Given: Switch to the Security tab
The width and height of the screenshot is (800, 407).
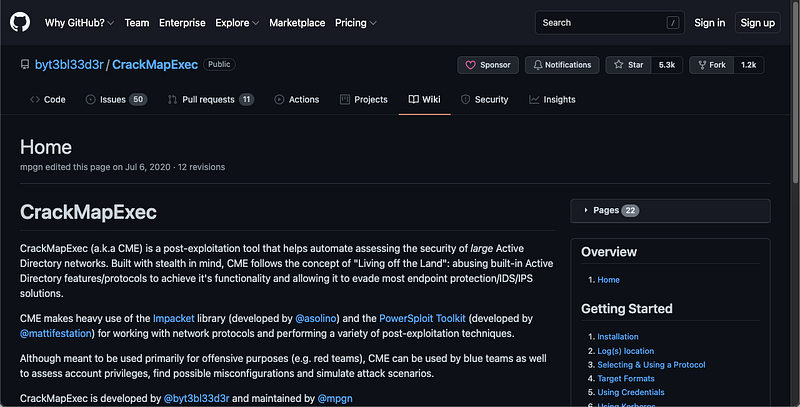Looking at the screenshot, I should [485, 99].
